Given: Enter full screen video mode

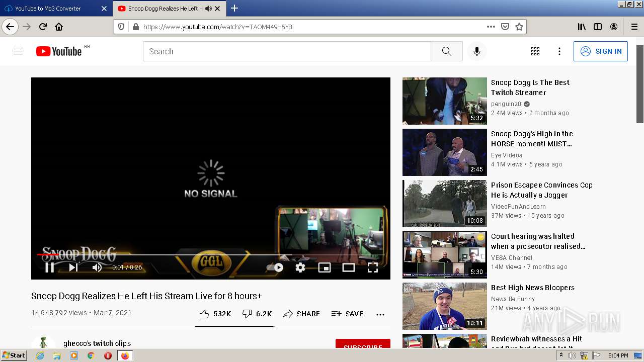Looking at the screenshot, I should click(373, 267).
